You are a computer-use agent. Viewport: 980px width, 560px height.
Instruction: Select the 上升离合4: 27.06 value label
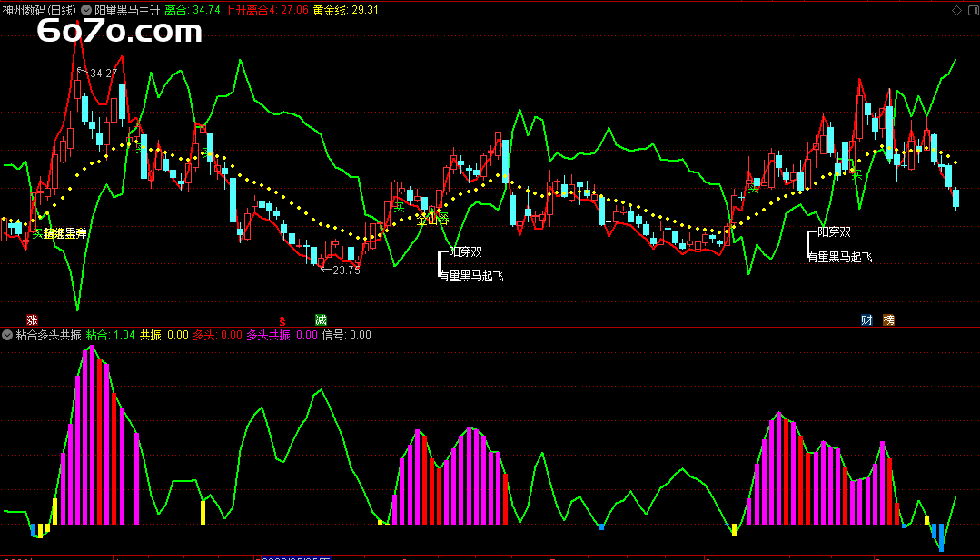pyautogui.click(x=267, y=10)
